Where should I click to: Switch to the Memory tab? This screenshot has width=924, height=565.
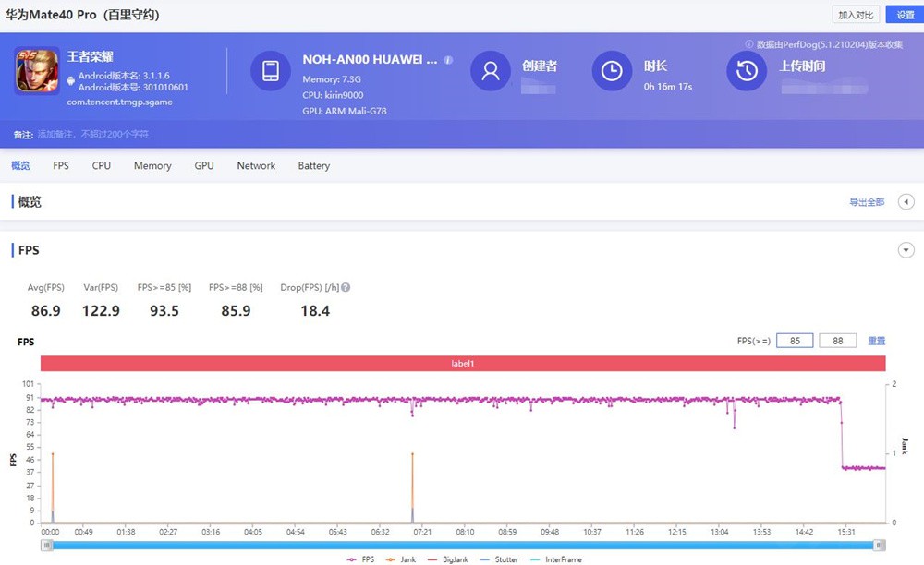coord(152,166)
